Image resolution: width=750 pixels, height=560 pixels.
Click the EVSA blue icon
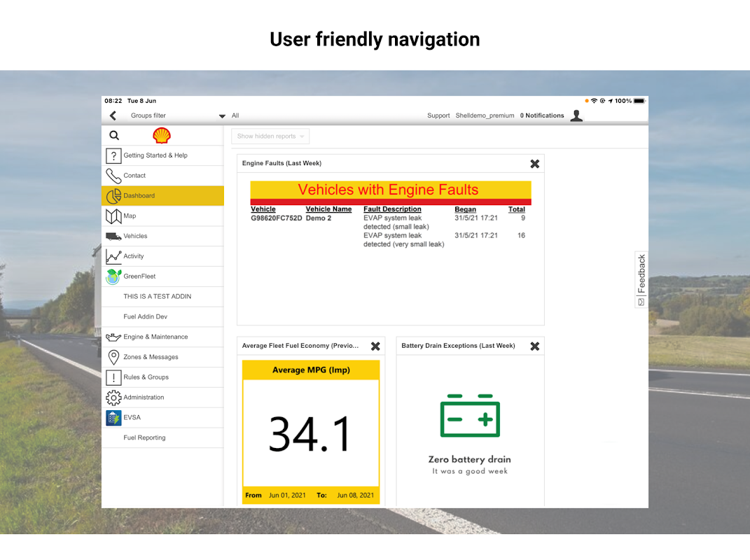[x=113, y=417]
